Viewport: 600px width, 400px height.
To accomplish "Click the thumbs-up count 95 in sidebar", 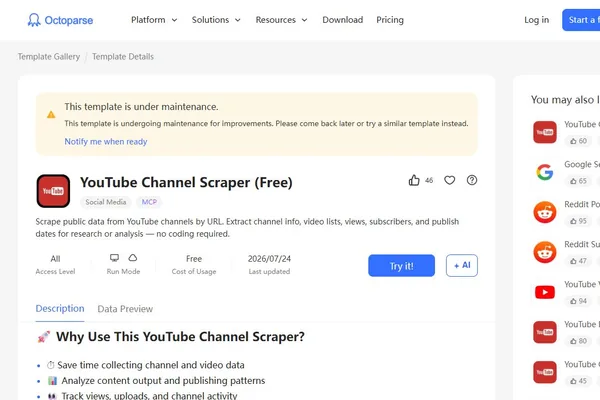I will (x=579, y=221).
